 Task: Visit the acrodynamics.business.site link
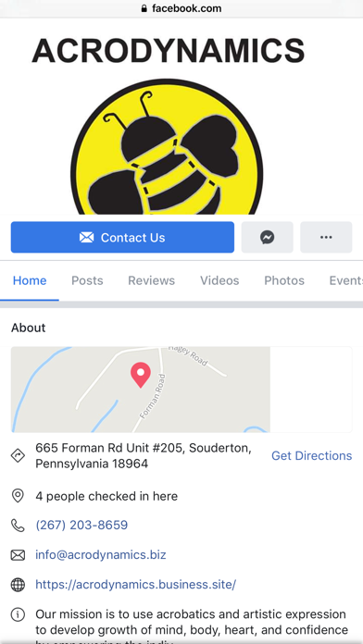tap(136, 584)
